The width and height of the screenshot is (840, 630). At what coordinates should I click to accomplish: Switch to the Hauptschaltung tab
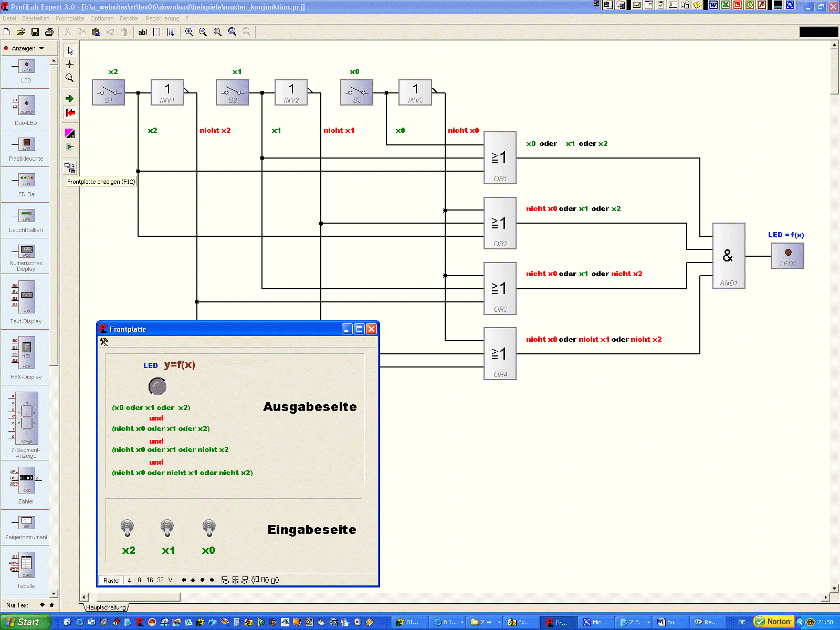click(x=106, y=607)
